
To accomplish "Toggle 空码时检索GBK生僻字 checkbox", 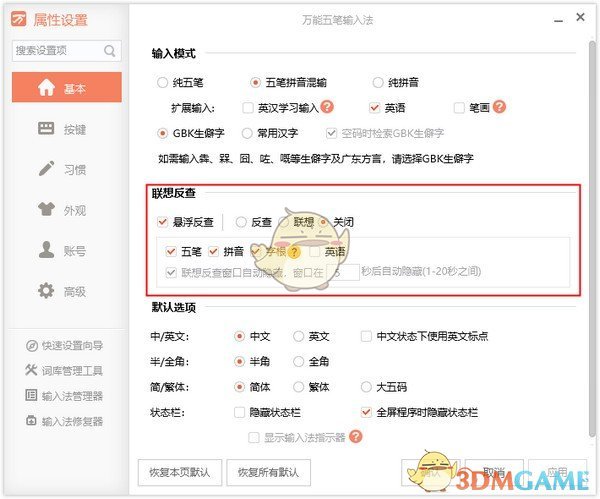I will (x=331, y=133).
